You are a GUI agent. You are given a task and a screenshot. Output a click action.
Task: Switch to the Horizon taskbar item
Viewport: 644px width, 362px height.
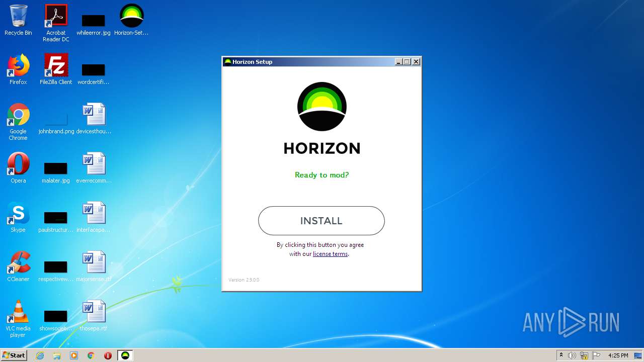(125, 355)
